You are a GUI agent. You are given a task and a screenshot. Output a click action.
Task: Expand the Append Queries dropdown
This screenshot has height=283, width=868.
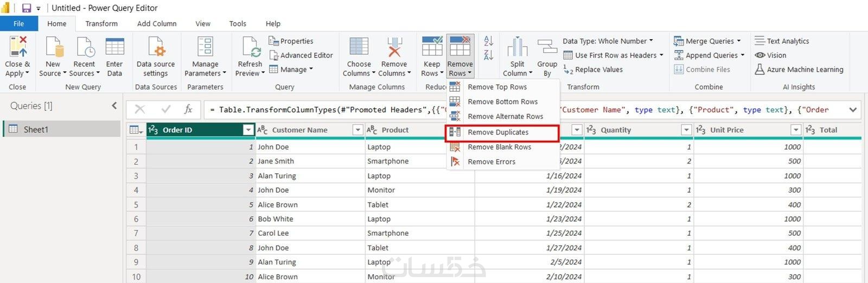742,55
